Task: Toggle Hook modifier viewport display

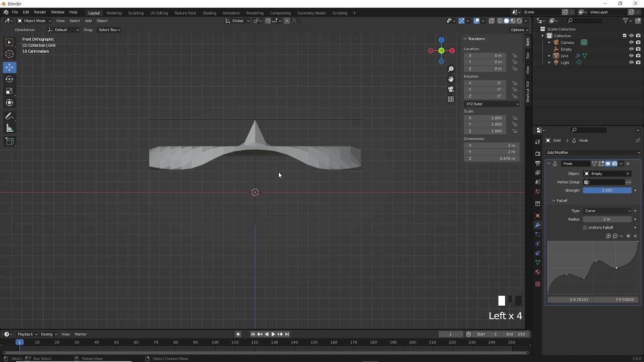Action: [608, 163]
